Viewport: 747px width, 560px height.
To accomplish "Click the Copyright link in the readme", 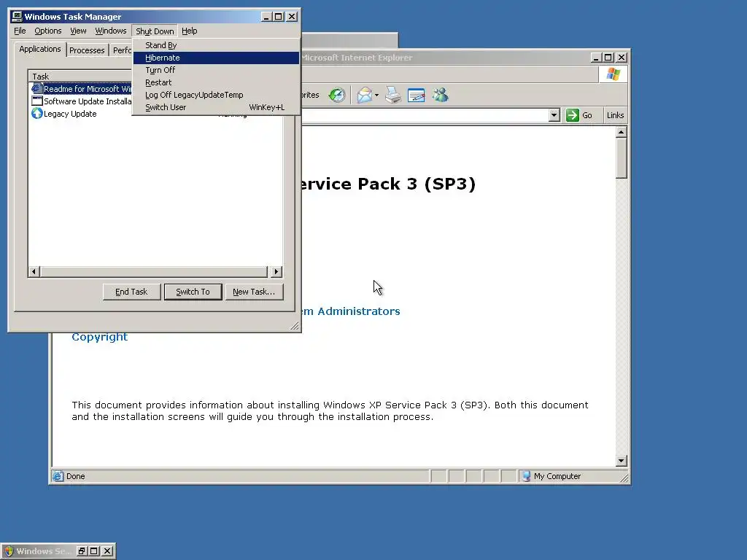I will tap(99, 337).
